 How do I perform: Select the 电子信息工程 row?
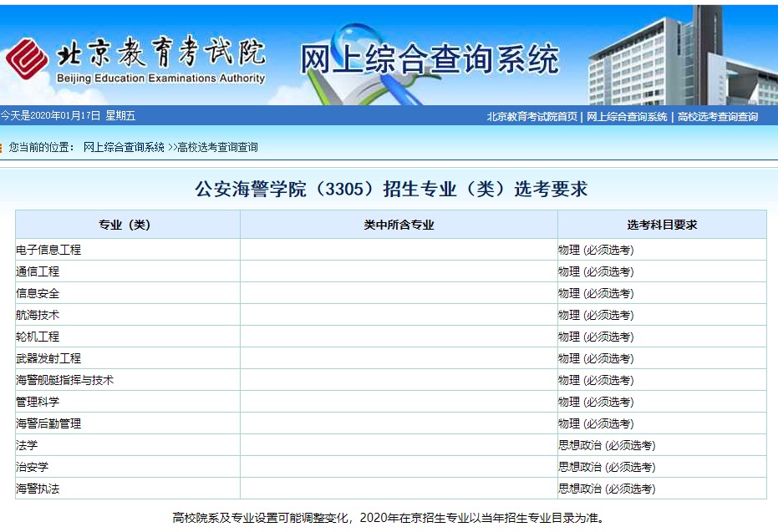coord(391,250)
